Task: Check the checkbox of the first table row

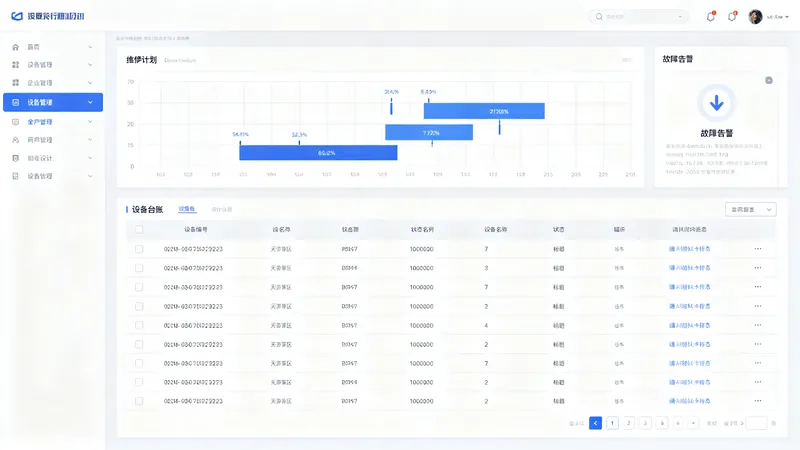Action: point(139,249)
